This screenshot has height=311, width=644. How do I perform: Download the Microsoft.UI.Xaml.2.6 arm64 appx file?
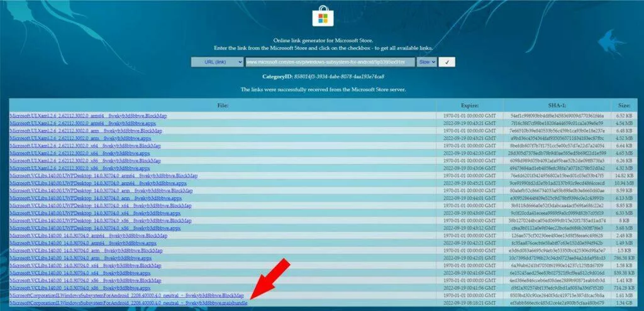point(83,123)
